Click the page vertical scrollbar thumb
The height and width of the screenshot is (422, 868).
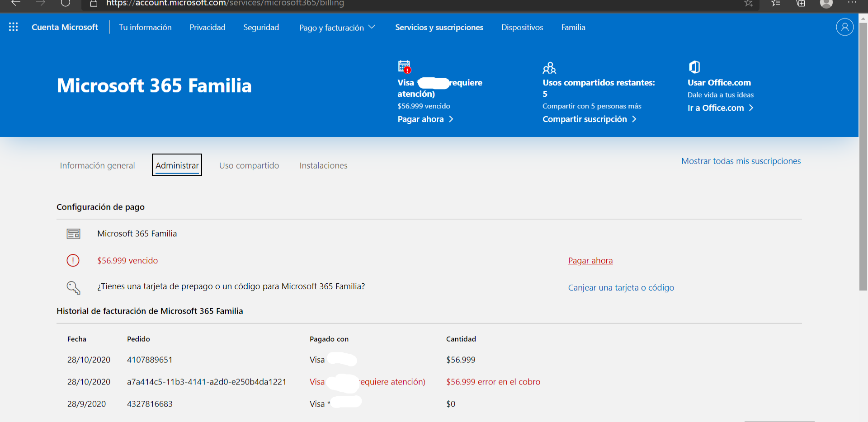coord(863,156)
